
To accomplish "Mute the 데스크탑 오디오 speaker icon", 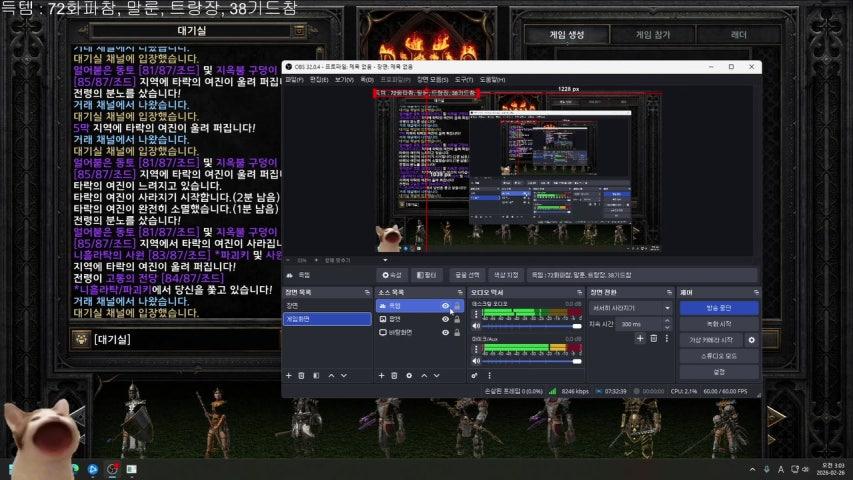I will point(476,326).
